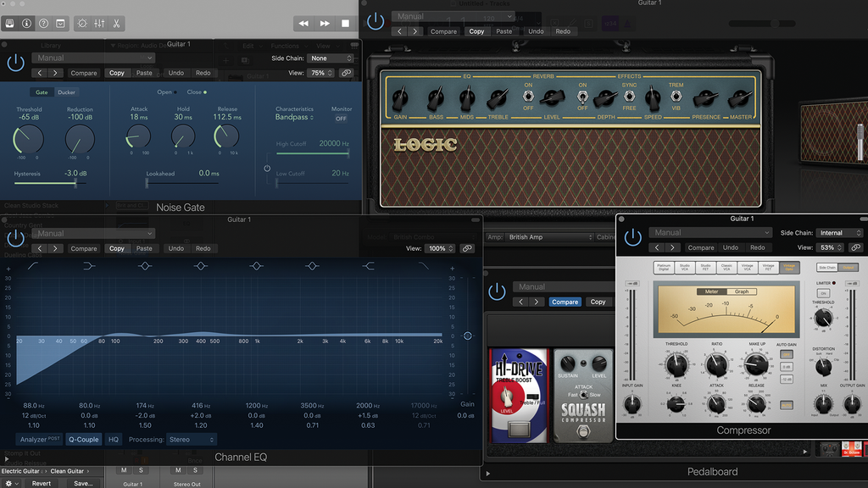
Task: Open the settings gear at the bottom left
Action: pyautogui.click(x=8, y=483)
